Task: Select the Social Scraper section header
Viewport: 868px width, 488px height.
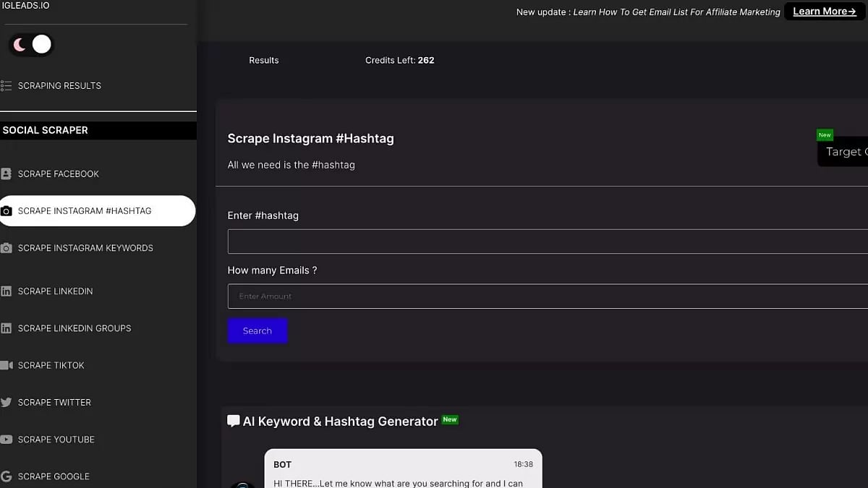Action: pos(46,130)
